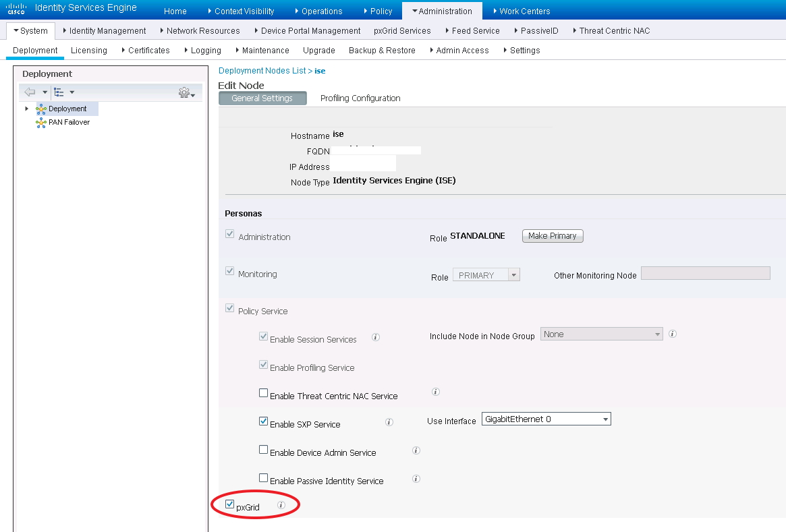Open the Identity Management menu
This screenshot has width=786, height=532.
point(105,30)
